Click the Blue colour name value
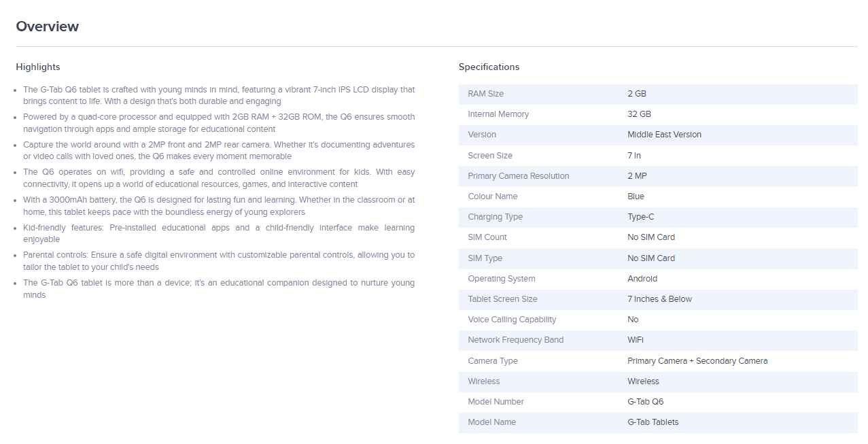Image resolution: width=868 pixels, height=444 pixels. (636, 197)
